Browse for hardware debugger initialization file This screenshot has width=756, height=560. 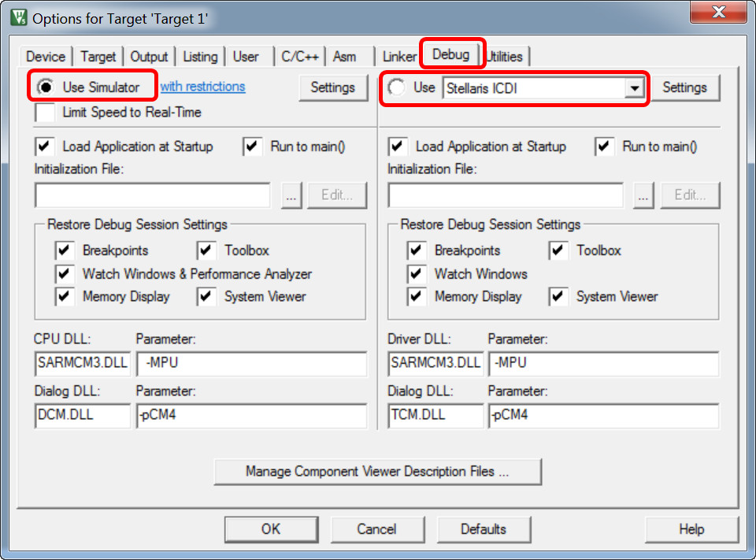(643, 195)
